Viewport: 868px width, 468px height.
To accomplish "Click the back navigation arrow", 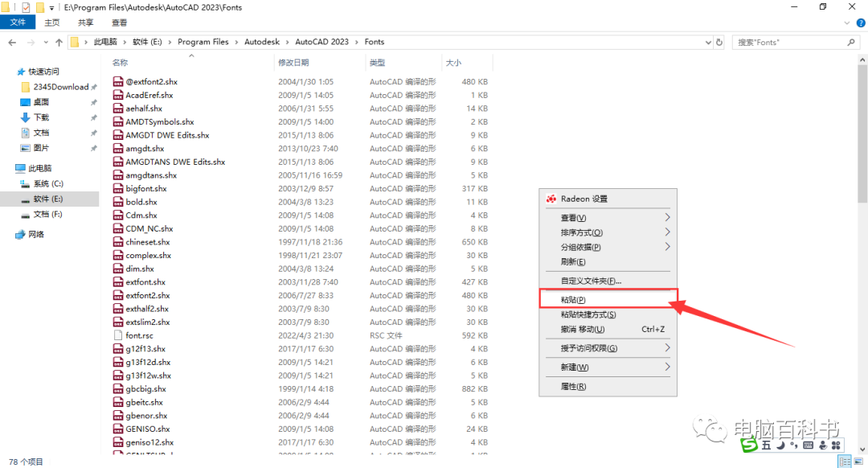I will click(12, 42).
